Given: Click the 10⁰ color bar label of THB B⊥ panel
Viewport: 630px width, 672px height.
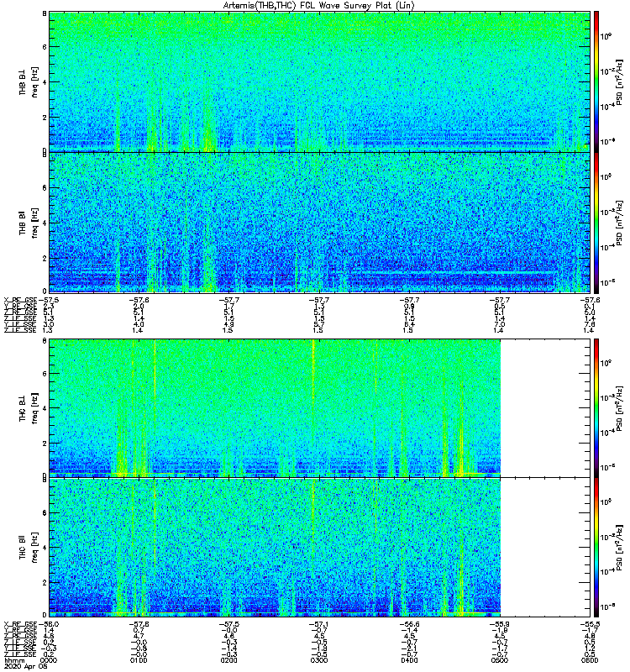Looking at the screenshot, I should tap(606, 36).
